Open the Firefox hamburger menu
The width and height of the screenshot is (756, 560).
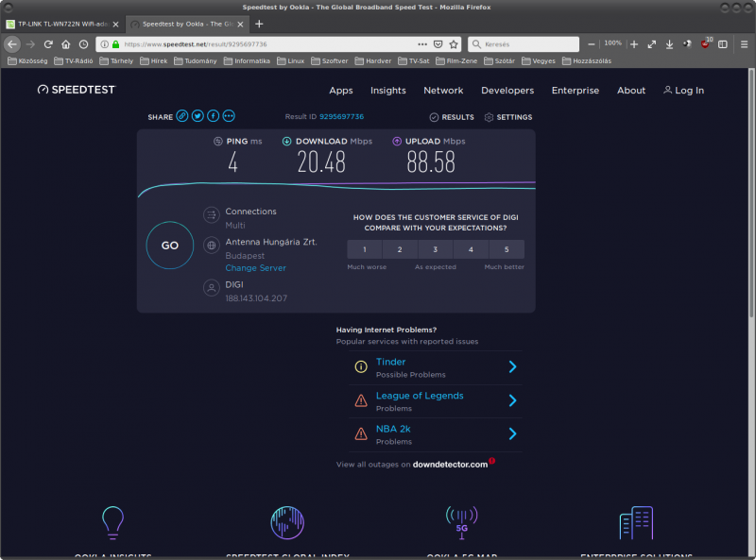click(744, 44)
